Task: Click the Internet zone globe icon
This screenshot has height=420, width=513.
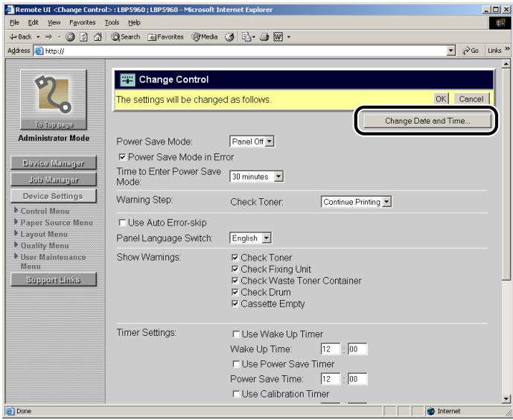Action: [431, 411]
